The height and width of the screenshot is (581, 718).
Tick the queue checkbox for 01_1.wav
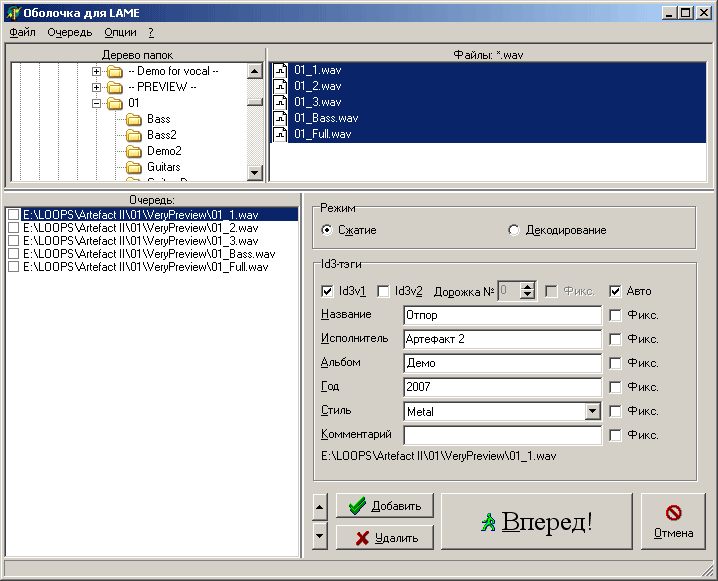point(14,215)
